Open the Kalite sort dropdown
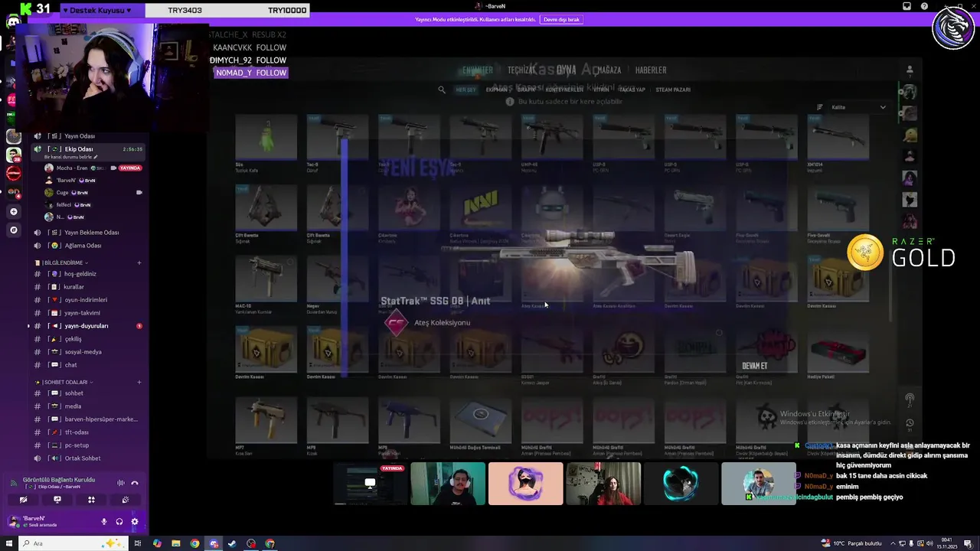Screen dimensions: 980x551 tap(858, 107)
